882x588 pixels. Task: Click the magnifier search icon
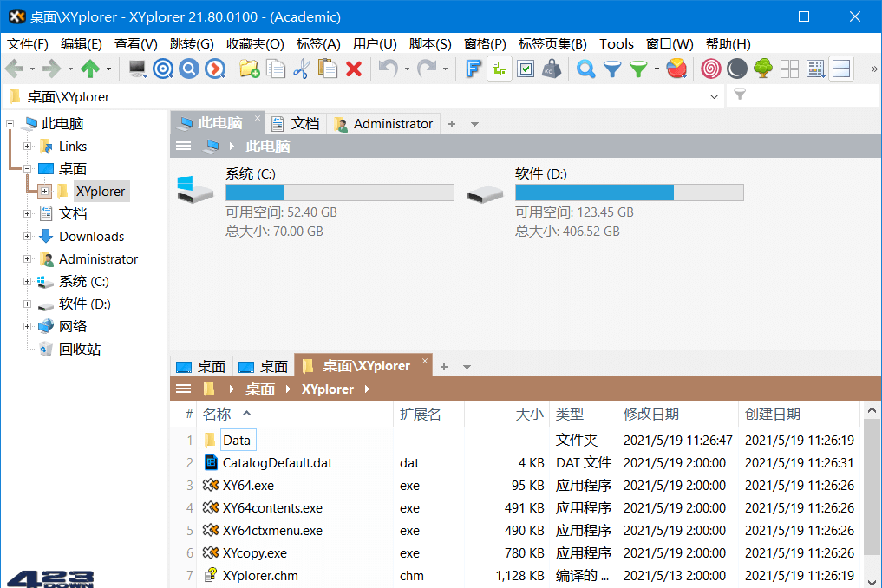(585, 69)
